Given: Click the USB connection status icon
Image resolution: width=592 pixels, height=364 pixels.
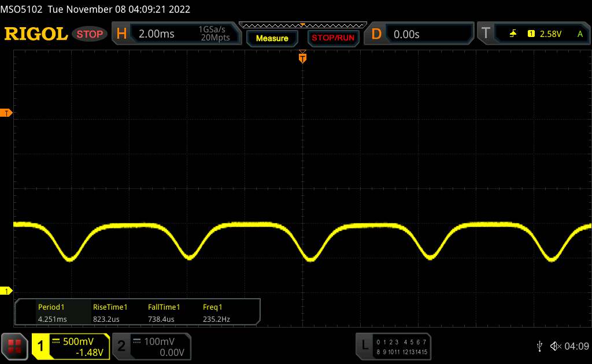Looking at the screenshot, I should pos(539,346).
